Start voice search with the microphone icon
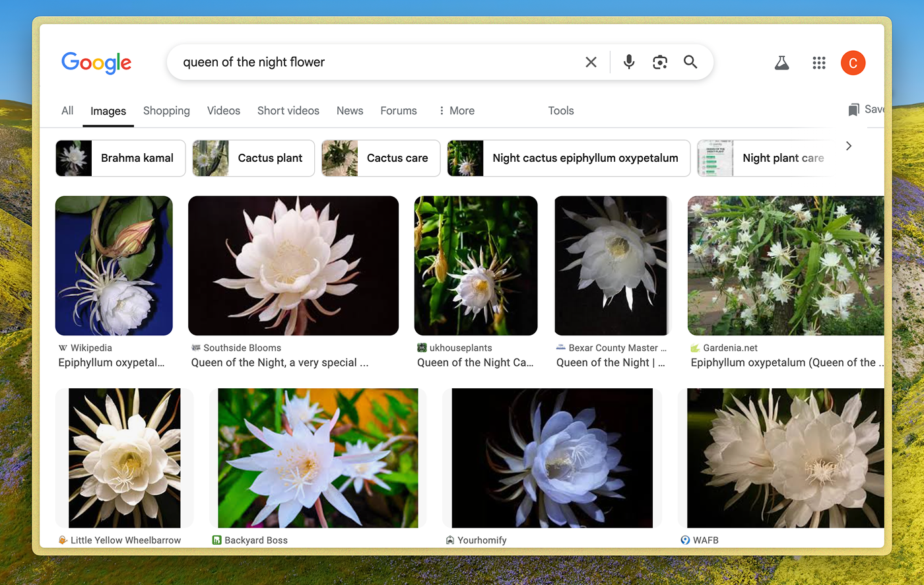Image resolution: width=924 pixels, height=585 pixels. 629,62
